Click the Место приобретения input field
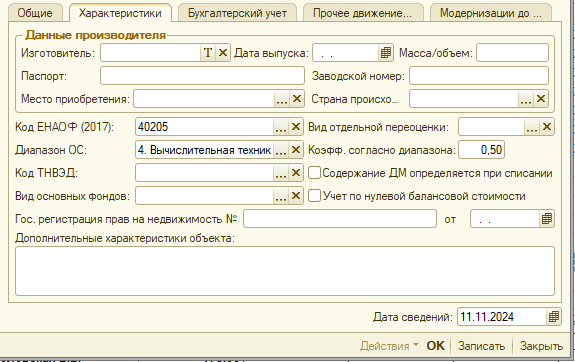575x362 pixels. coord(204,99)
